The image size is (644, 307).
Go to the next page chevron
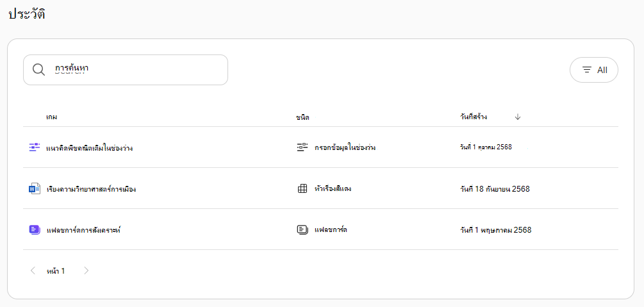(87, 270)
